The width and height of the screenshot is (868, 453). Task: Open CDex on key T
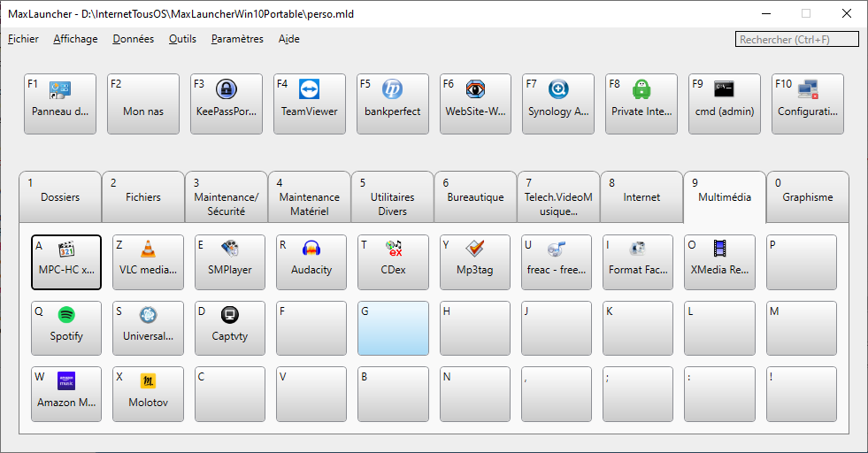[393, 262]
